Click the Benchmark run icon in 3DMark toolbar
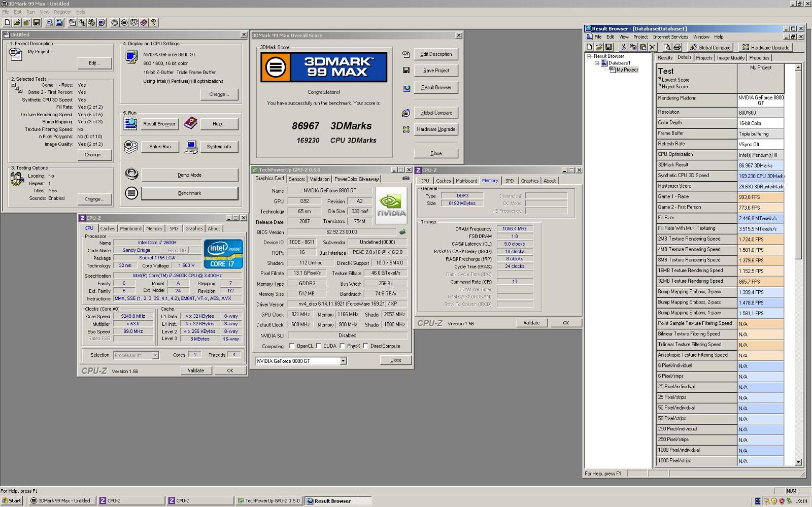 [x=124, y=22]
